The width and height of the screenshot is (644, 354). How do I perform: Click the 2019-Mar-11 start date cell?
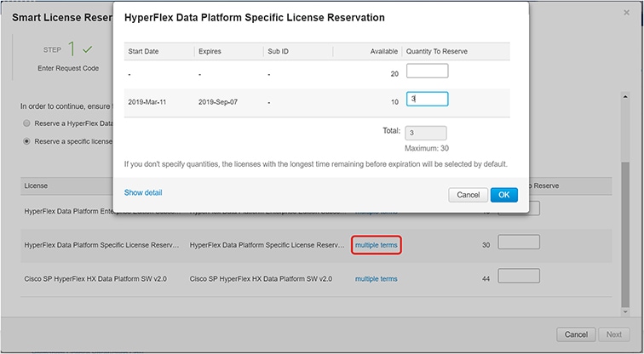click(x=147, y=102)
